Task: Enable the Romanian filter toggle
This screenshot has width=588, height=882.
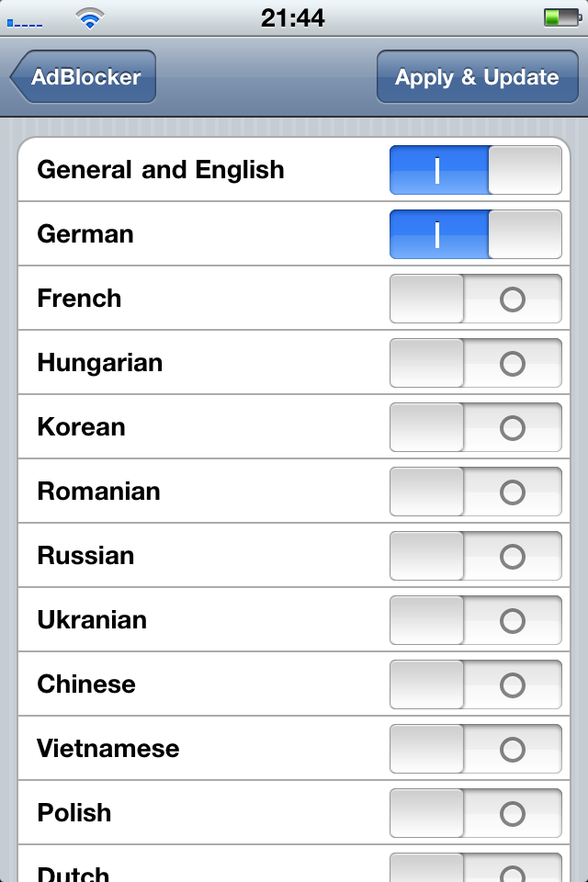Action: coord(475,492)
